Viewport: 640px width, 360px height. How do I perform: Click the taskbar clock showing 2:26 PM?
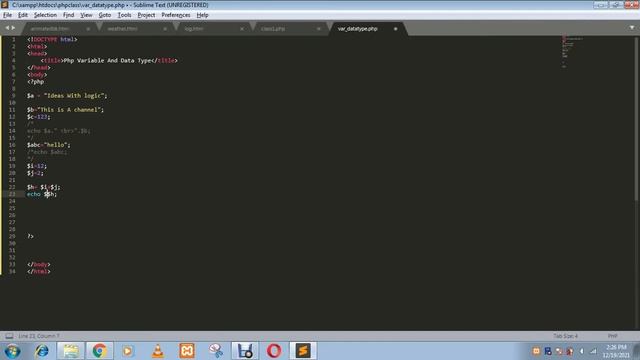pyautogui.click(x=616, y=351)
